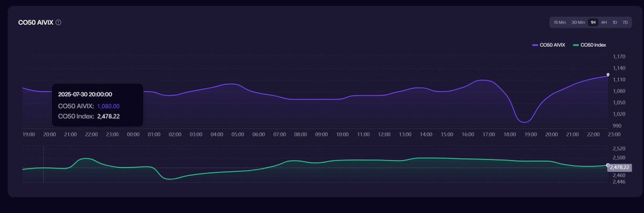Toggle the CO50 AIVIX legend series
The height and width of the screenshot is (213, 644).
549,45
